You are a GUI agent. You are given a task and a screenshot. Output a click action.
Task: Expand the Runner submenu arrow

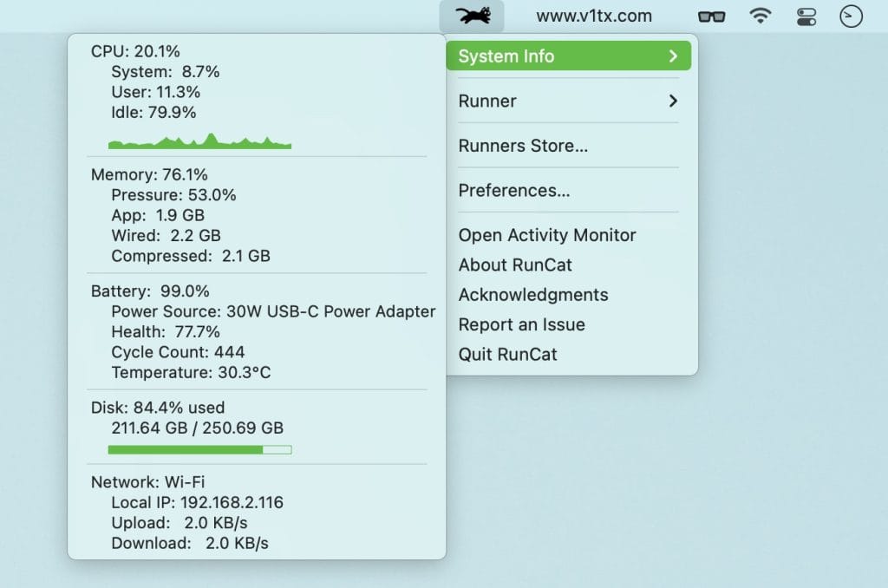tap(673, 101)
